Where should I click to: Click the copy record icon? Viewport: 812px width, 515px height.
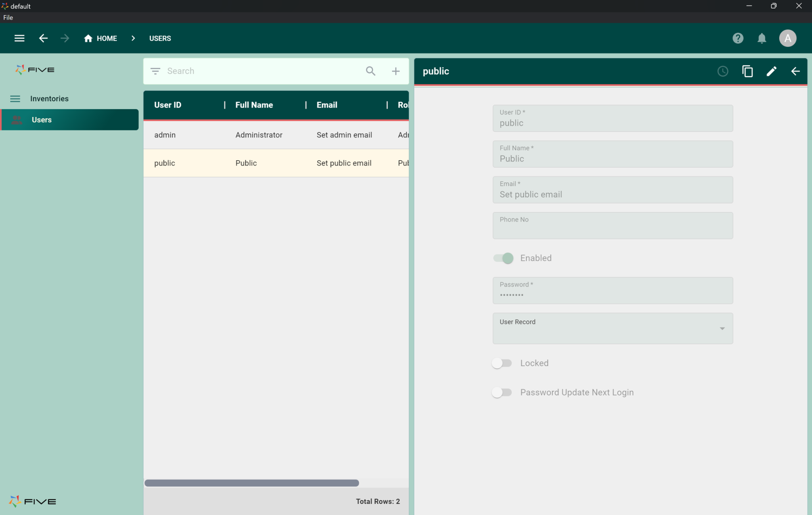(x=747, y=71)
